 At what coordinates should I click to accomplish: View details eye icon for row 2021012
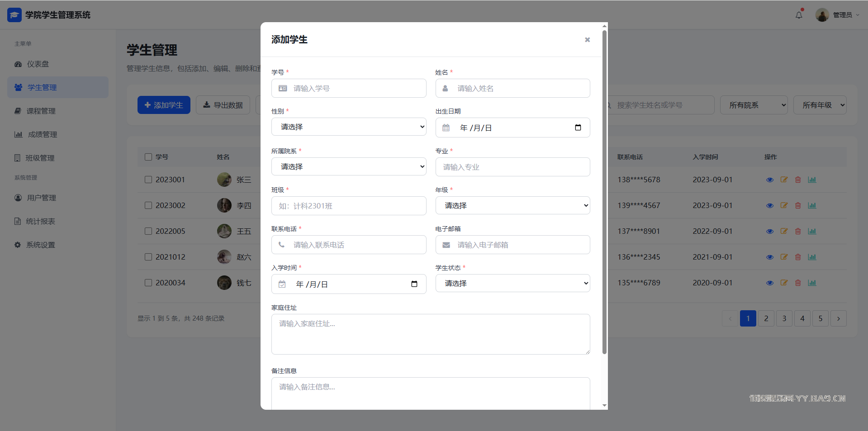point(770,257)
